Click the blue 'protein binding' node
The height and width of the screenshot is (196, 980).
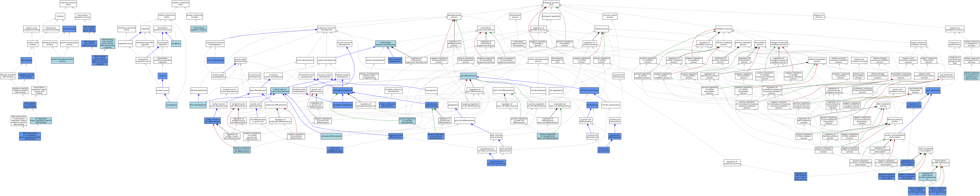69,29
